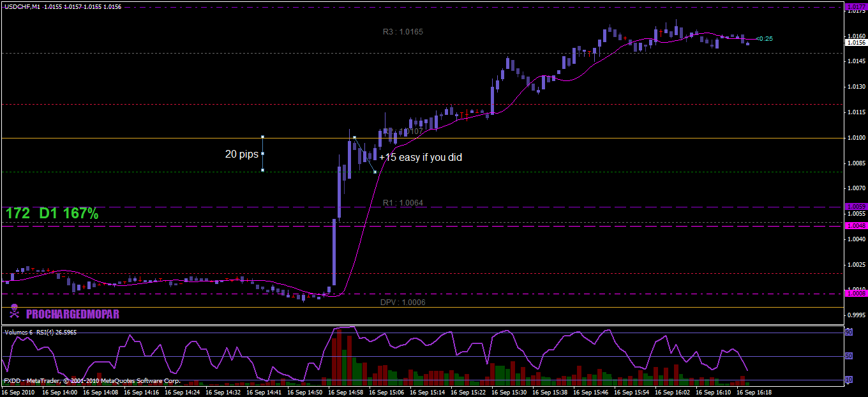
Task: Click the 'Volumes 6 RSI(4) 26.5965' indicator label
Action: tap(41, 332)
